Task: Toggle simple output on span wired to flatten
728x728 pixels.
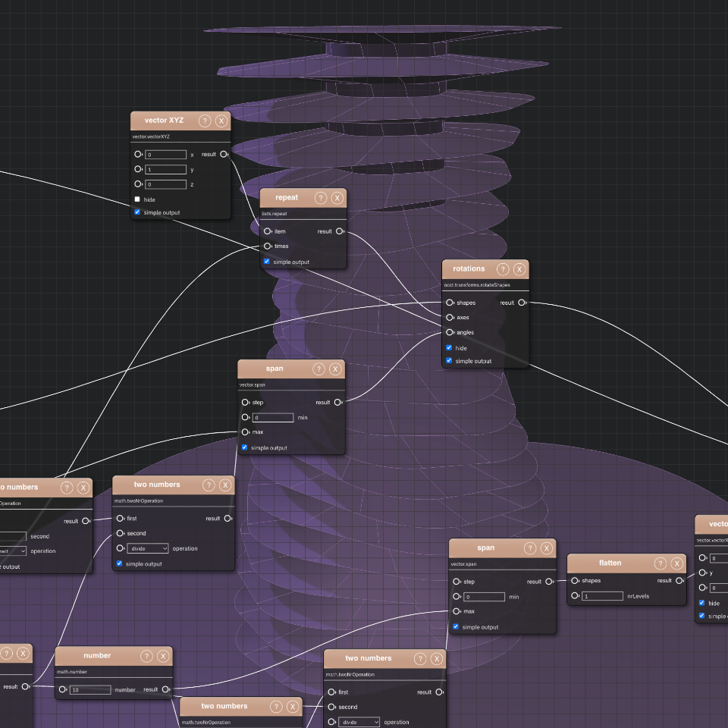Action: point(456,627)
